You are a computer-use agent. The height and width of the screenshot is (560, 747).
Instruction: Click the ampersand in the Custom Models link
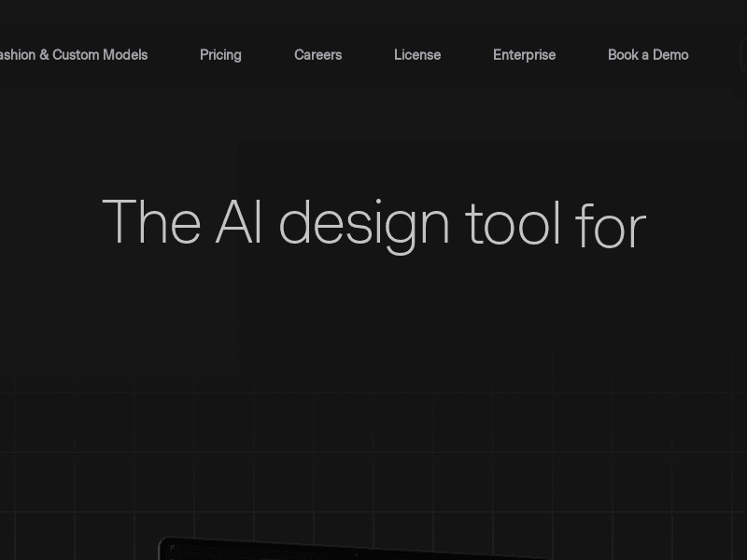[x=44, y=55]
